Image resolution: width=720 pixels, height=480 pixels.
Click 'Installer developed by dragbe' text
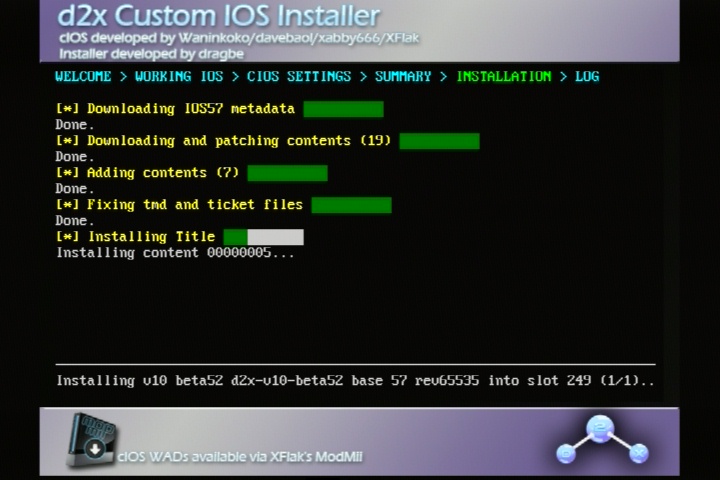(152, 54)
